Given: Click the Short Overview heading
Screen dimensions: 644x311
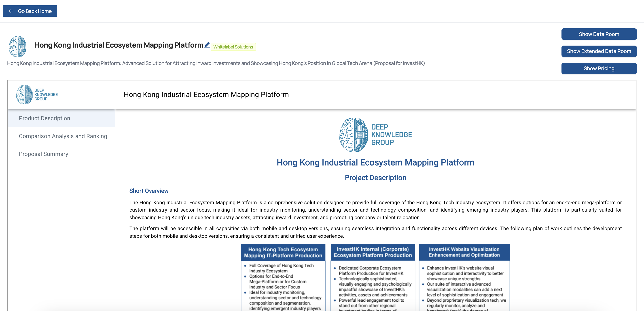Looking at the screenshot, I should (149, 191).
